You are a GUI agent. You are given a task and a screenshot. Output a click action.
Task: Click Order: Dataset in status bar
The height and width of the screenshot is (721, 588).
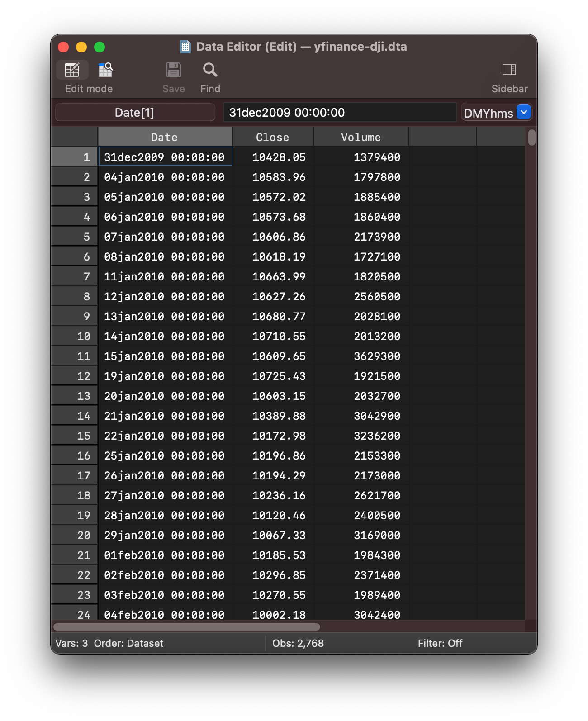pos(128,643)
